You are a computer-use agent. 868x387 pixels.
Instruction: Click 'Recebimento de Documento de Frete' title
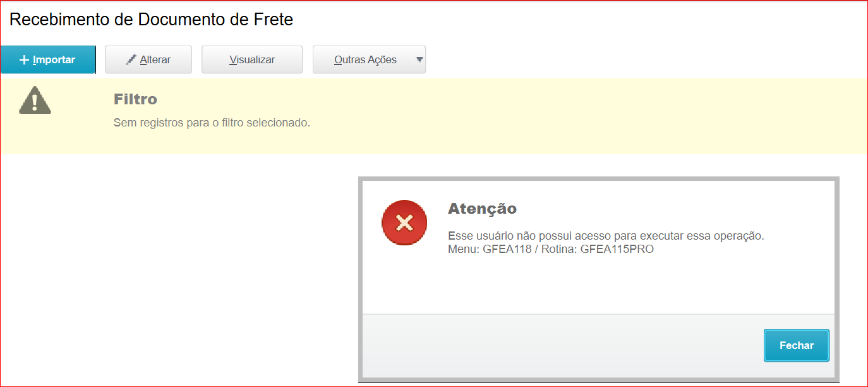[x=152, y=20]
